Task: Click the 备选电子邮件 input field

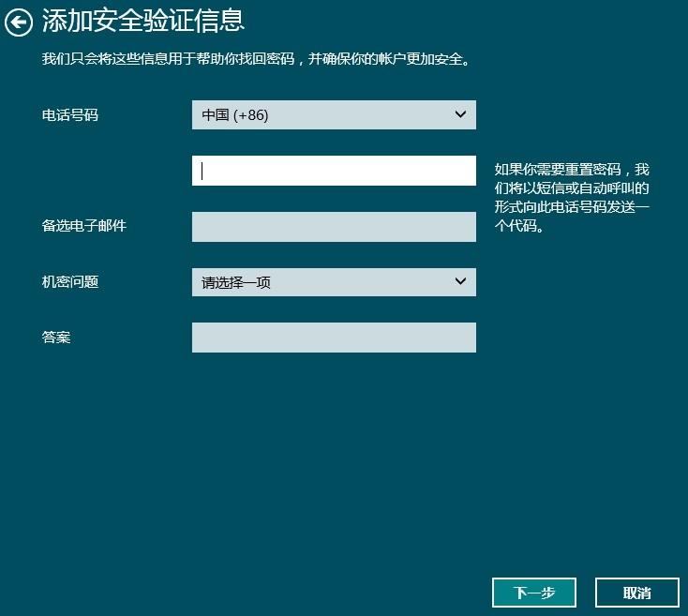Action: coord(333,227)
